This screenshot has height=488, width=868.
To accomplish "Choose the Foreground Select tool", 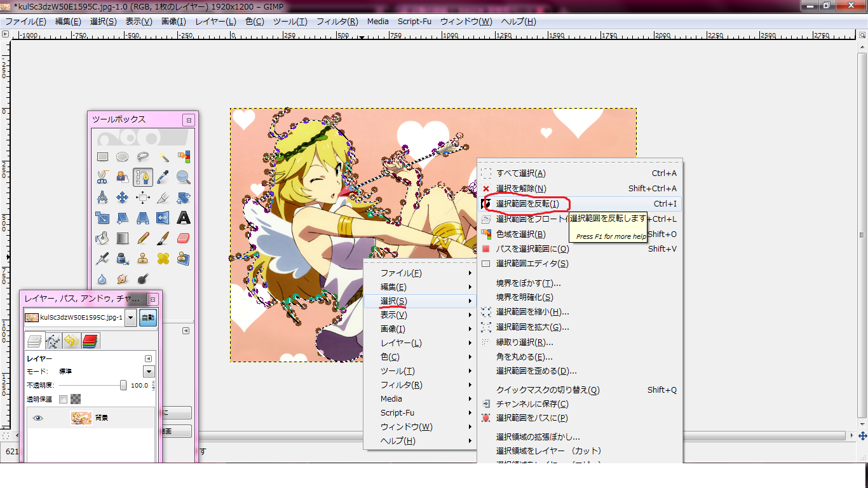I will 123,177.
